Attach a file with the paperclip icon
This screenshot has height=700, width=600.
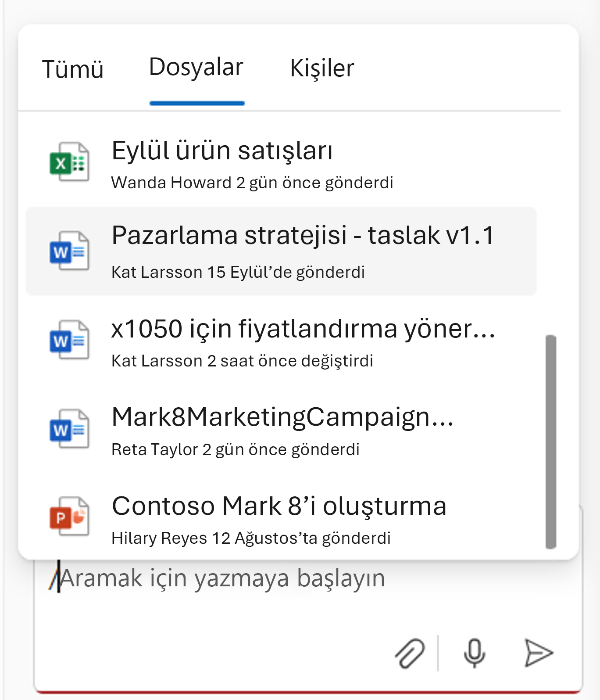pos(410,653)
